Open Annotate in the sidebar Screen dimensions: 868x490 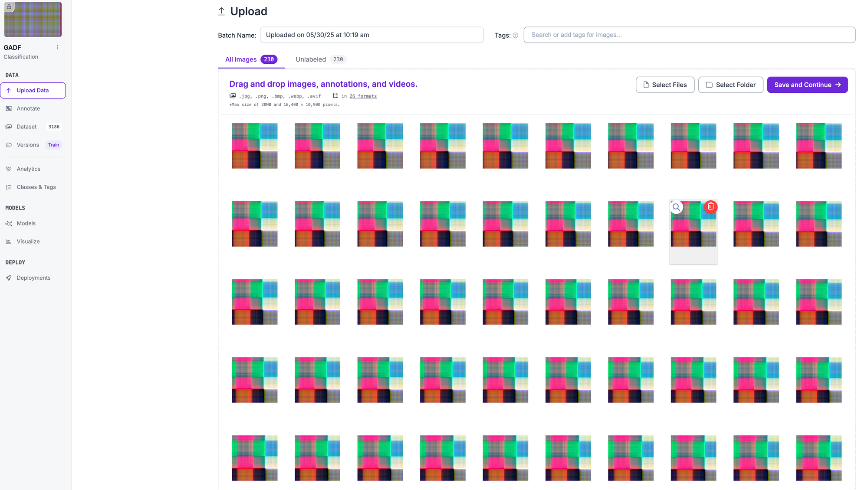28,108
